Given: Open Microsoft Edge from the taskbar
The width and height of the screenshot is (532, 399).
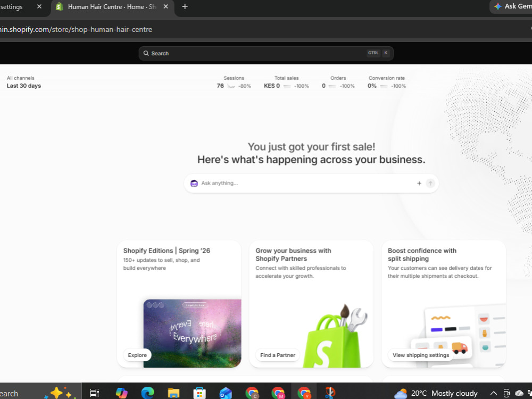Looking at the screenshot, I should click(147, 393).
